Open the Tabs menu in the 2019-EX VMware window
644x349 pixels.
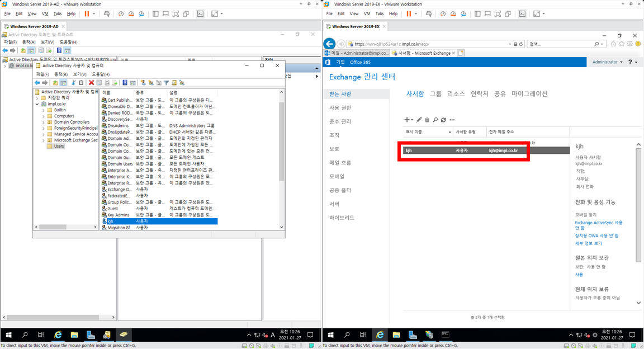coord(380,13)
